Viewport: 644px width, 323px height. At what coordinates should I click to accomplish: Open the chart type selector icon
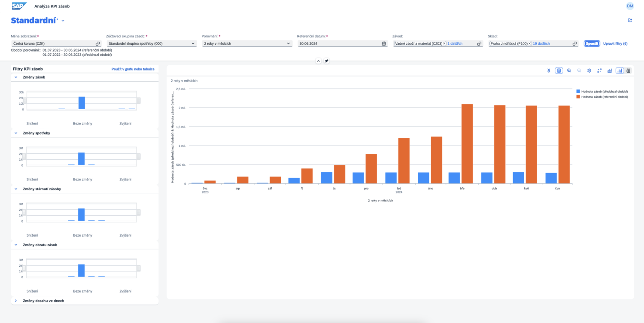(609, 70)
